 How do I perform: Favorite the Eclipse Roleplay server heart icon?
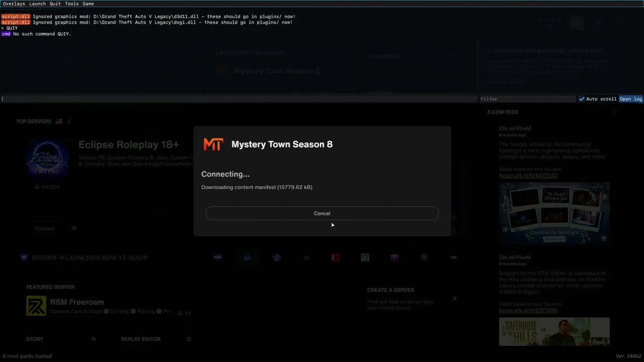click(74, 228)
